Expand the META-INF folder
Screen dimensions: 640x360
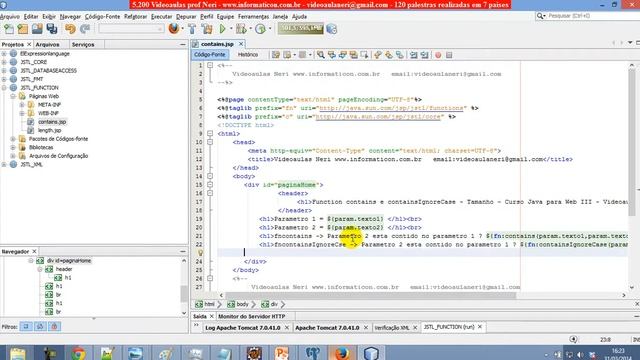click(x=22, y=105)
